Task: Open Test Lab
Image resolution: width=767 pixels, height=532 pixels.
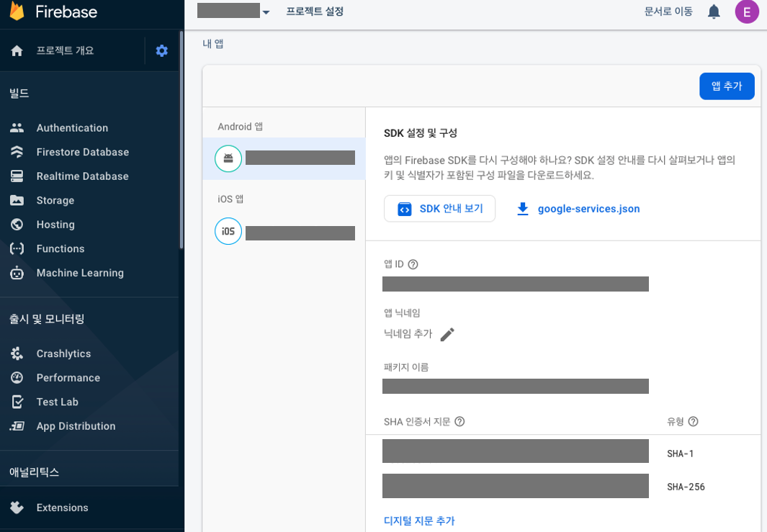Action: [57, 402]
